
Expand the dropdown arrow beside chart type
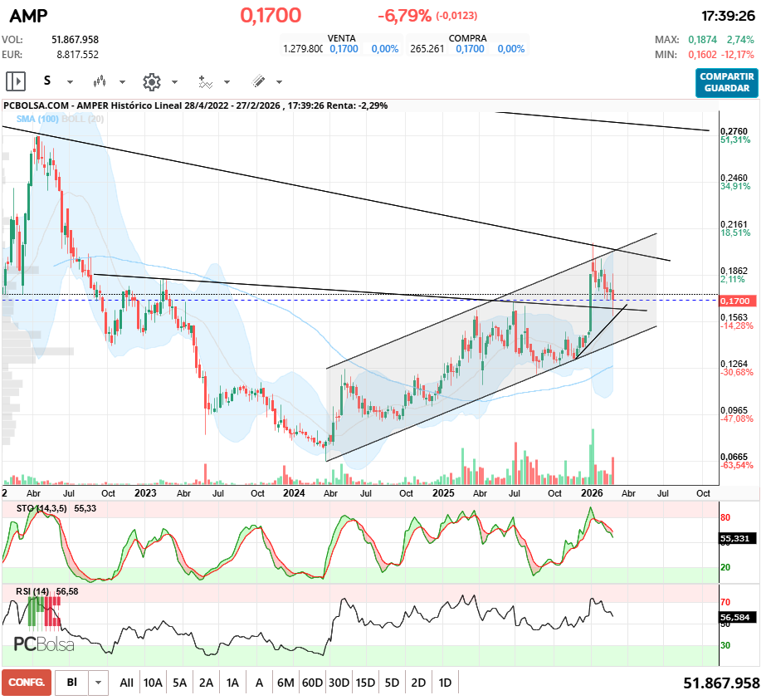(123, 82)
